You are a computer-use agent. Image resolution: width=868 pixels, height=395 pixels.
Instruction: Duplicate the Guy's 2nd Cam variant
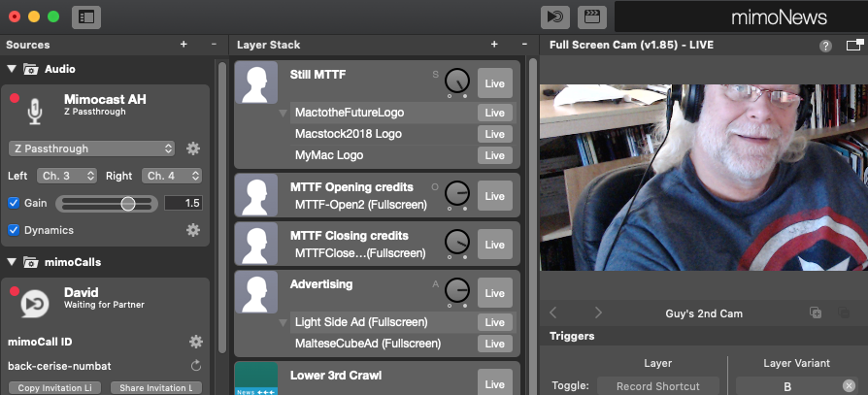click(816, 313)
